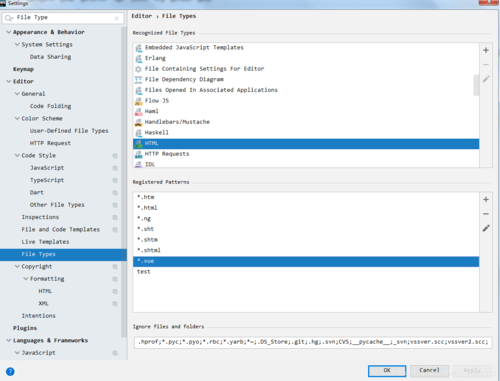Collapse the Languages & Frameworks section
This screenshot has height=381, width=500.
pyautogui.click(x=9, y=340)
